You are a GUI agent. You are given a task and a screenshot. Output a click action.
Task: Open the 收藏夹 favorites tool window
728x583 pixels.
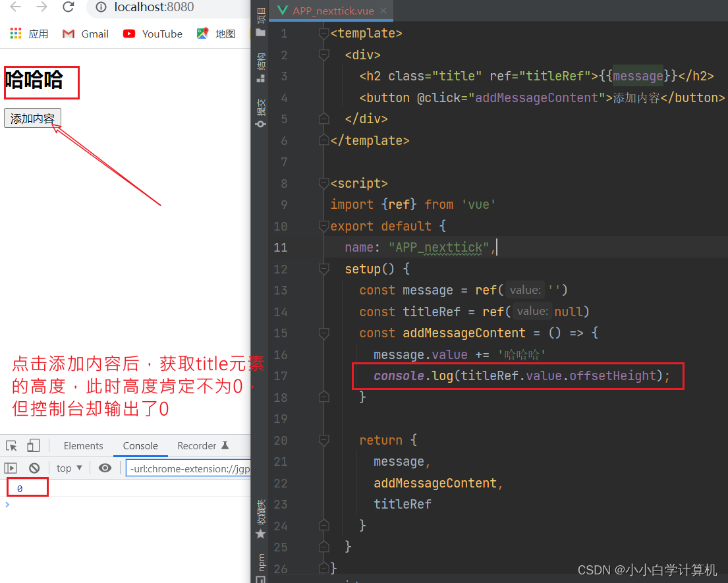point(260,519)
